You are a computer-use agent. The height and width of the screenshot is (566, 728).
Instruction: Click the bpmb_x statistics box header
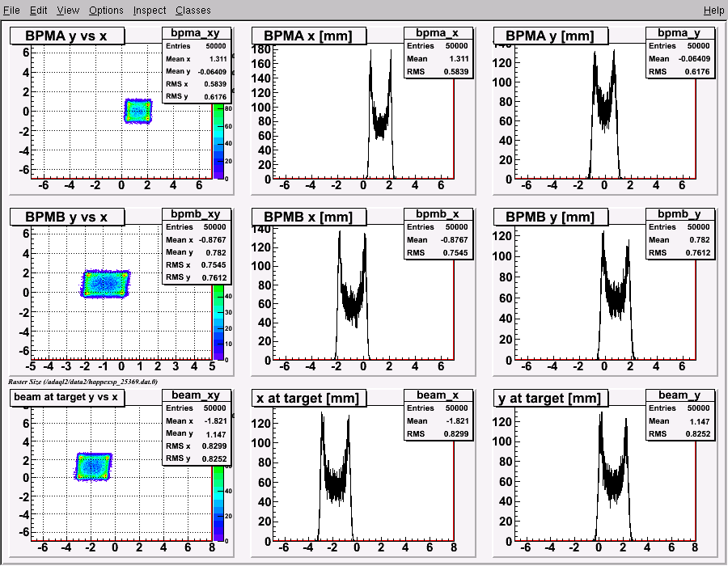pyautogui.click(x=438, y=214)
